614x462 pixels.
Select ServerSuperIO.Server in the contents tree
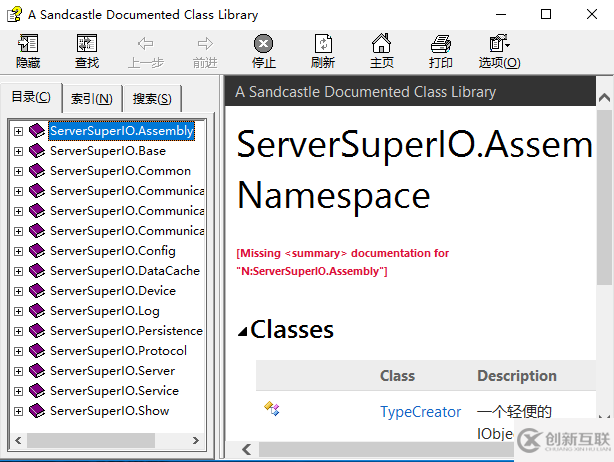click(112, 371)
